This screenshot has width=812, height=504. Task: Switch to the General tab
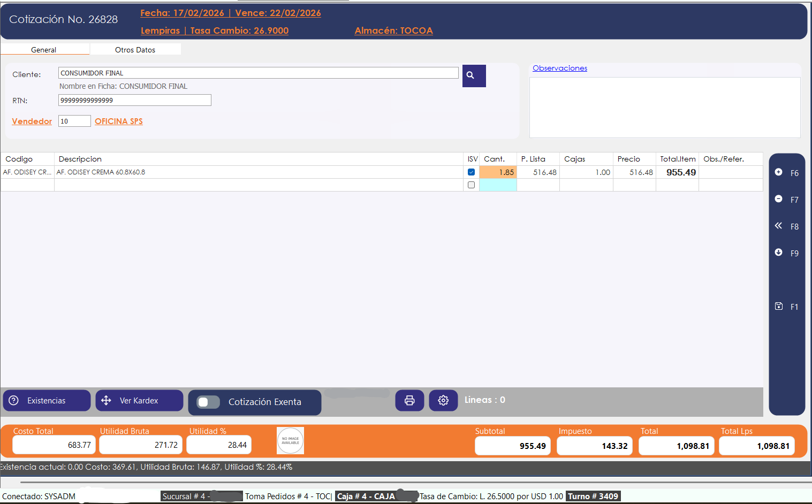[44, 50]
